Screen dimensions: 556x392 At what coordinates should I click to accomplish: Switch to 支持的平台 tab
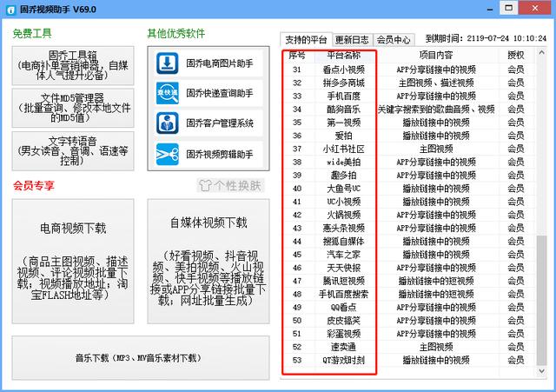[x=306, y=40]
